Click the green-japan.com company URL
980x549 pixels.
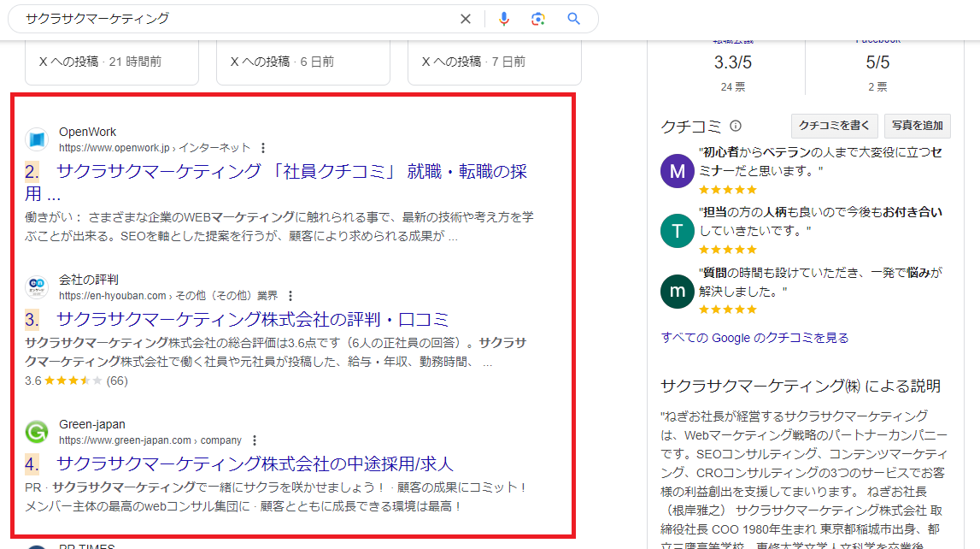[150, 440]
